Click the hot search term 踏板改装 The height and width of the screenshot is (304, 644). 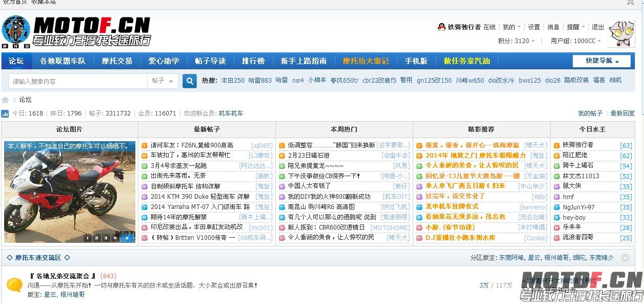(576, 81)
